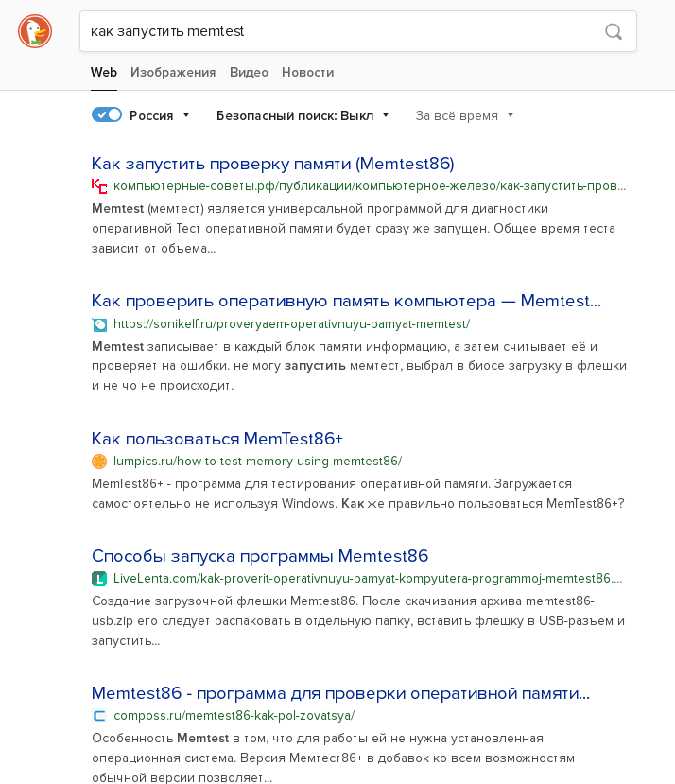This screenshot has height=784, width=675.
Task: Click the lumpics.ru orange favicon
Action: [x=99, y=462]
